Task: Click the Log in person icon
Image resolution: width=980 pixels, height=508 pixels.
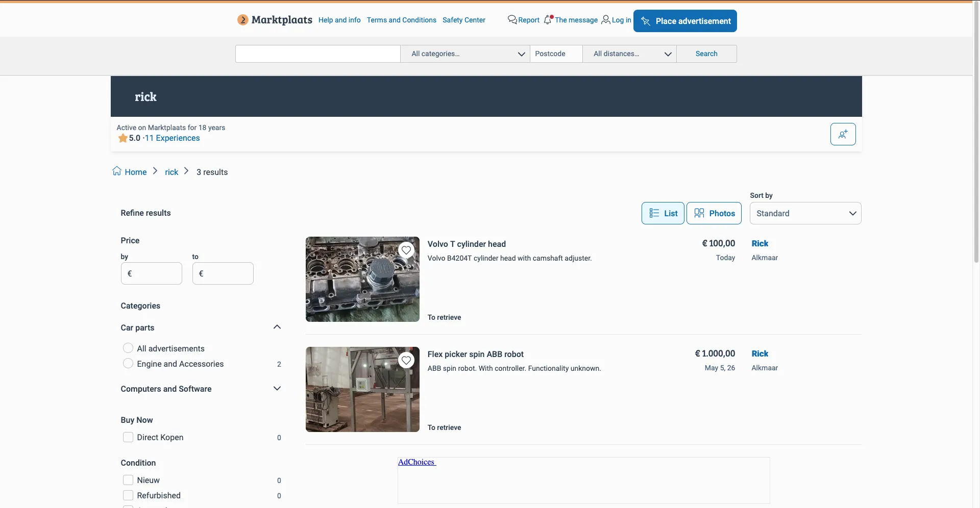Action: pyautogui.click(x=605, y=19)
